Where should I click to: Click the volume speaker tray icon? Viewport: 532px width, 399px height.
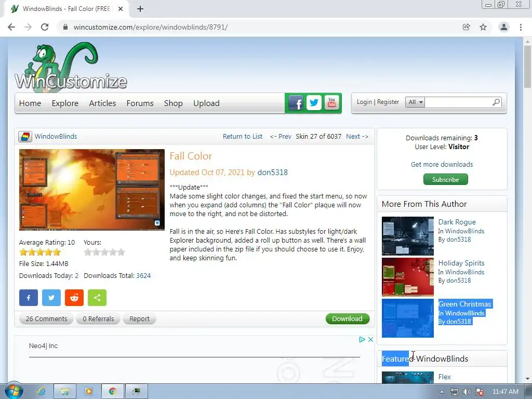click(467, 392)
